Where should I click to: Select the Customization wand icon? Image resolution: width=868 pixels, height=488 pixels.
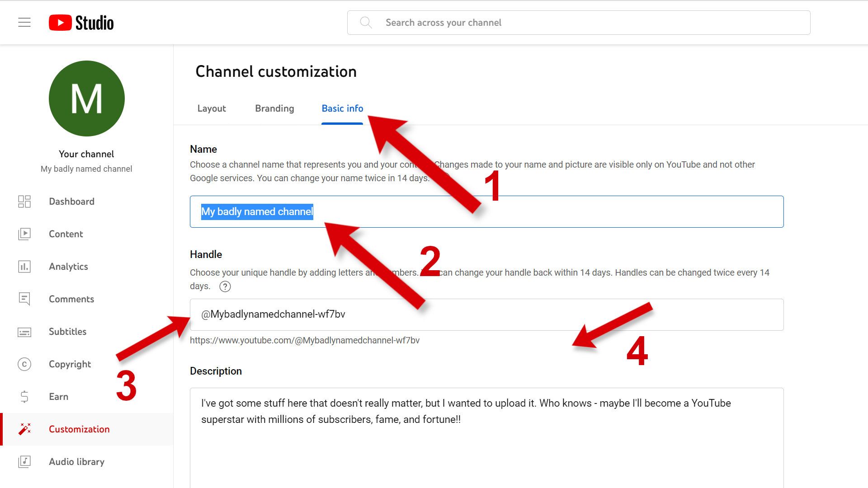24,429
